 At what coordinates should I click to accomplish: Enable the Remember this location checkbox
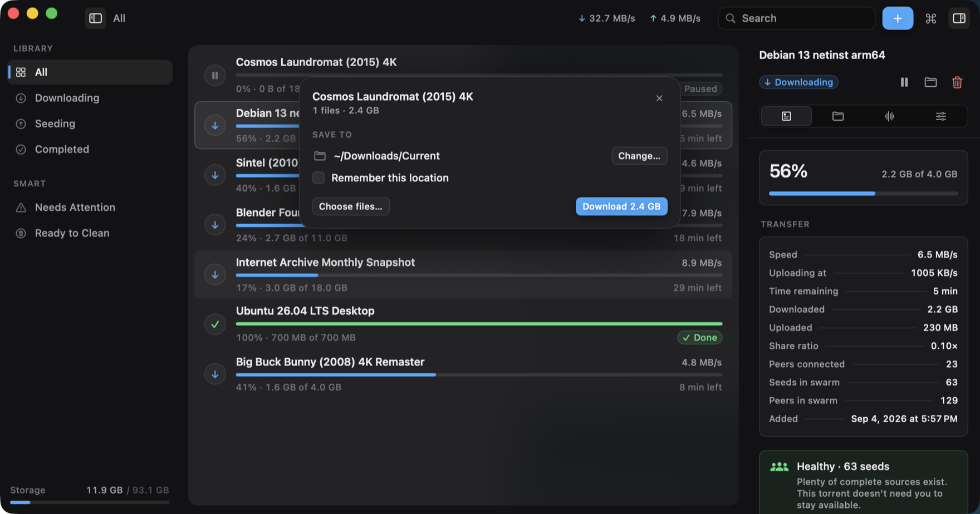318,178
